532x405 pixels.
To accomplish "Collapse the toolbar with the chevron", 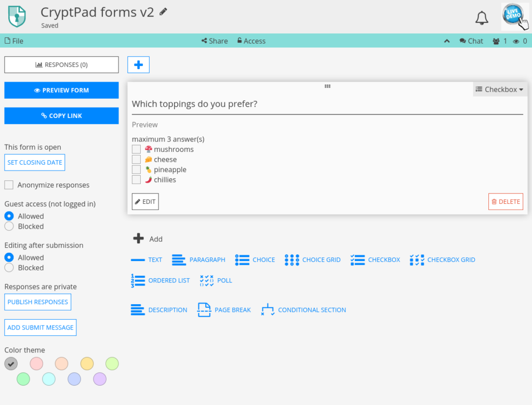I will 447,41.
